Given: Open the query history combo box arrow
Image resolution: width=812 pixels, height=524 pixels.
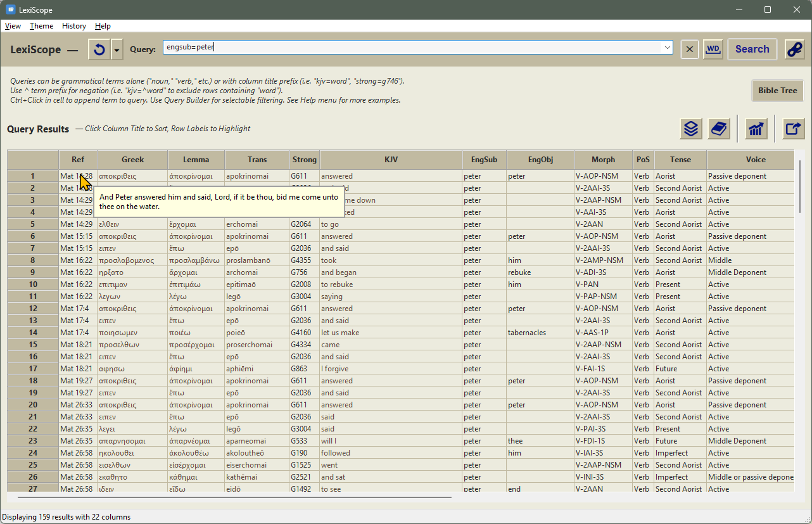Looking at the screenshot, I should click(667, 48).
